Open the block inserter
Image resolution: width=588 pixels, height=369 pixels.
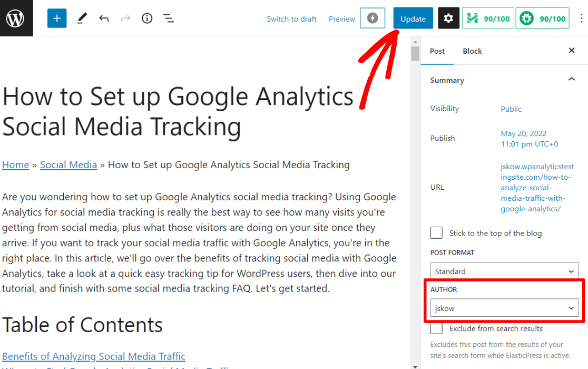tap(56, 18)
